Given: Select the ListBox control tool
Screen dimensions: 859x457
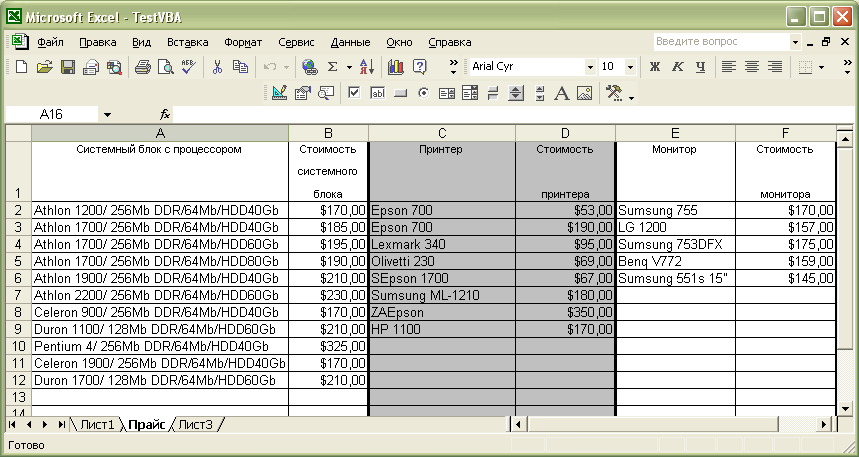Looking at the screenshot, I should pos(446,93).
